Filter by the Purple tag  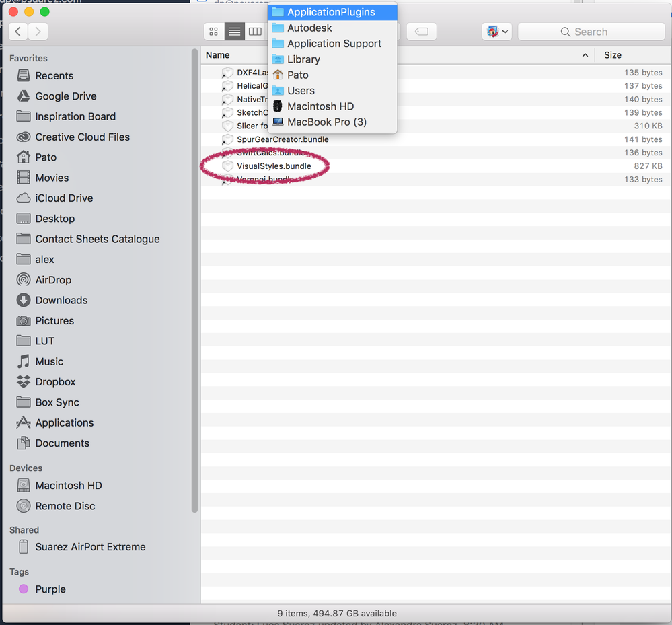[42, 589]
